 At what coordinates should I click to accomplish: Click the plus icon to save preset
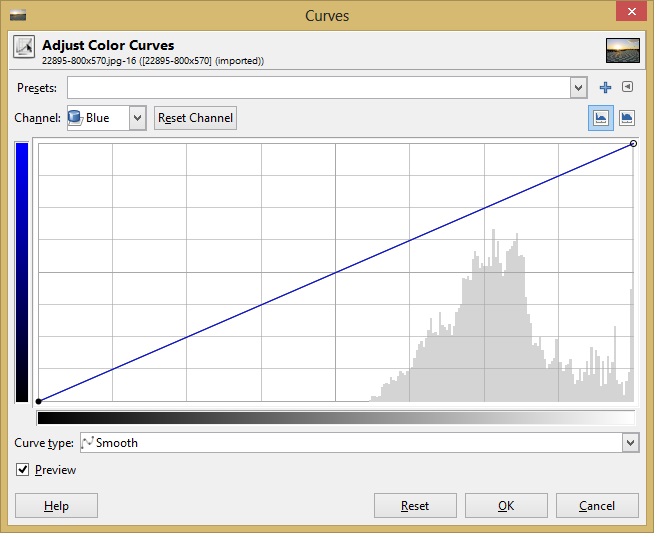(605, 88)
